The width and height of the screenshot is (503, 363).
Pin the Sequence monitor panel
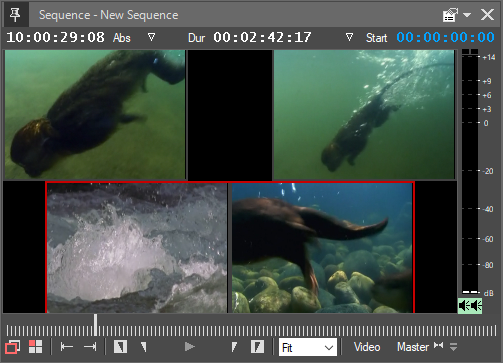15,15
